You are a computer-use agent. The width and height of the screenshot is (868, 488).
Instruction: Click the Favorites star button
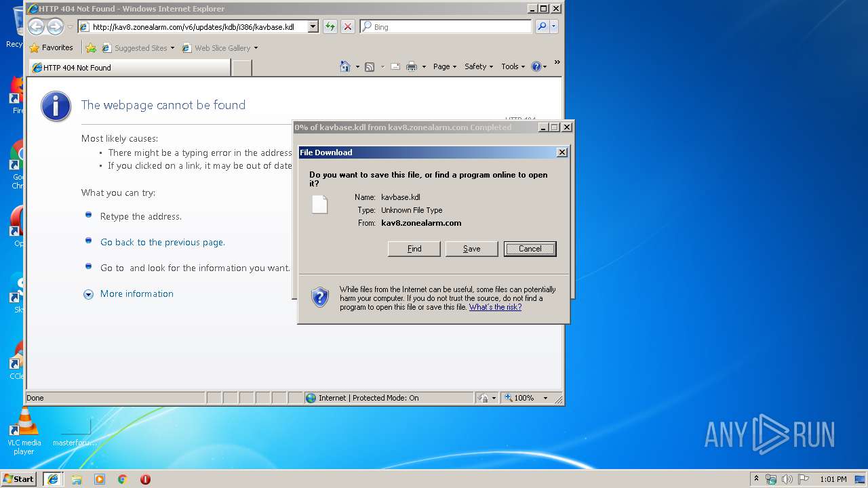[52, 47]
